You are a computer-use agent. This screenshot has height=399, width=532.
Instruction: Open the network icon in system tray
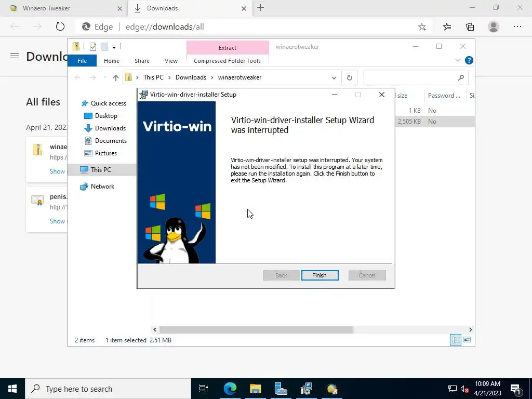(453, 389)
